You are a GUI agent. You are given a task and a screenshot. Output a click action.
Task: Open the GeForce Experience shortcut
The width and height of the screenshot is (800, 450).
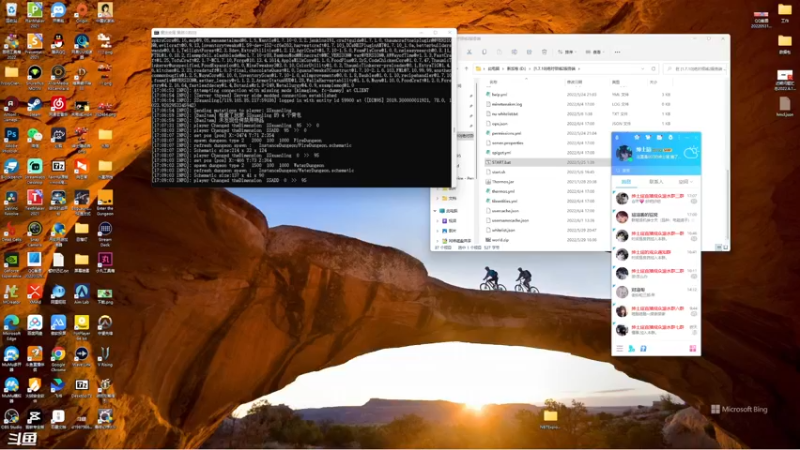[x=11, y=264]
